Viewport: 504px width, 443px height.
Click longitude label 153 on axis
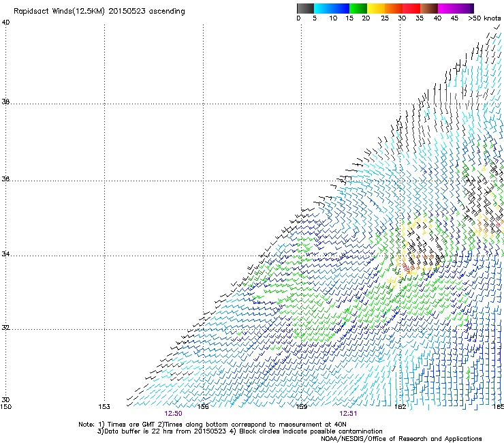coord(104,407)
